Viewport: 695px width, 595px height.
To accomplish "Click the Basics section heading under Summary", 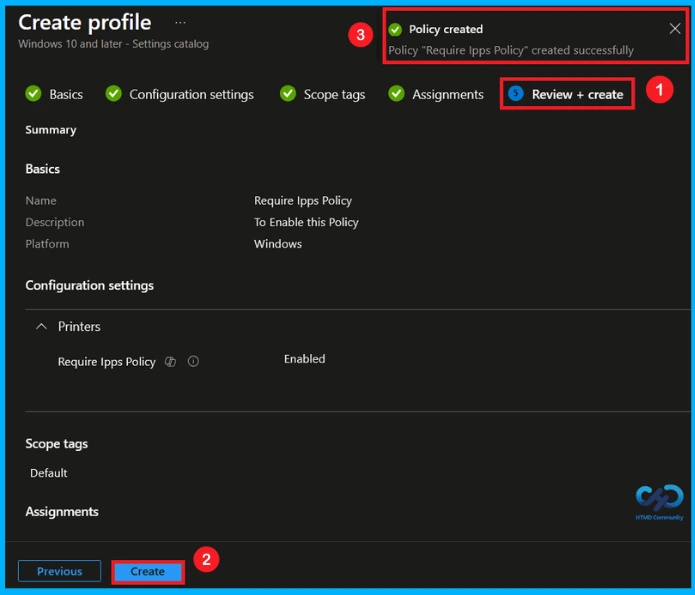I will tap(43, 169).
